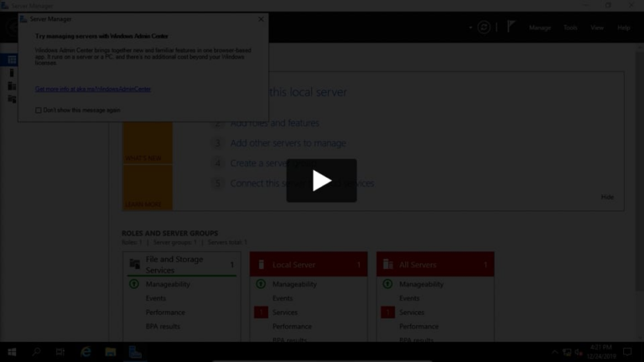Screen dimensions: 644x362
Task: Open File Explorer from the taskbar
Action: click(x=110, y=352)
